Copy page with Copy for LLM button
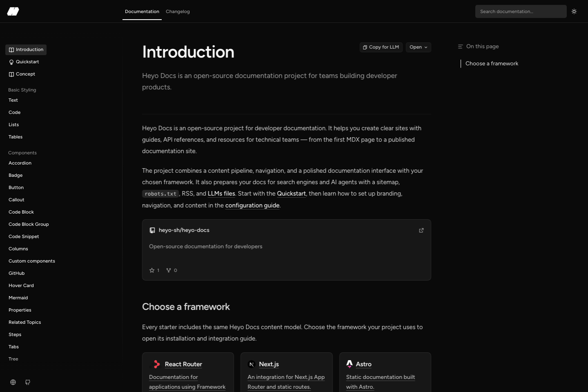The height and width of the screenshot is (392, 588). tap(381, 47)
